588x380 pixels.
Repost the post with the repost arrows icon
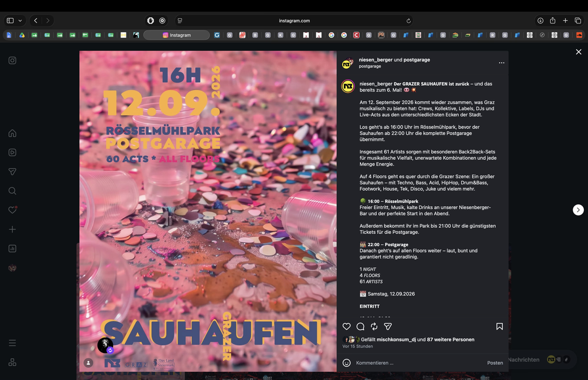[x=374, y=327]
